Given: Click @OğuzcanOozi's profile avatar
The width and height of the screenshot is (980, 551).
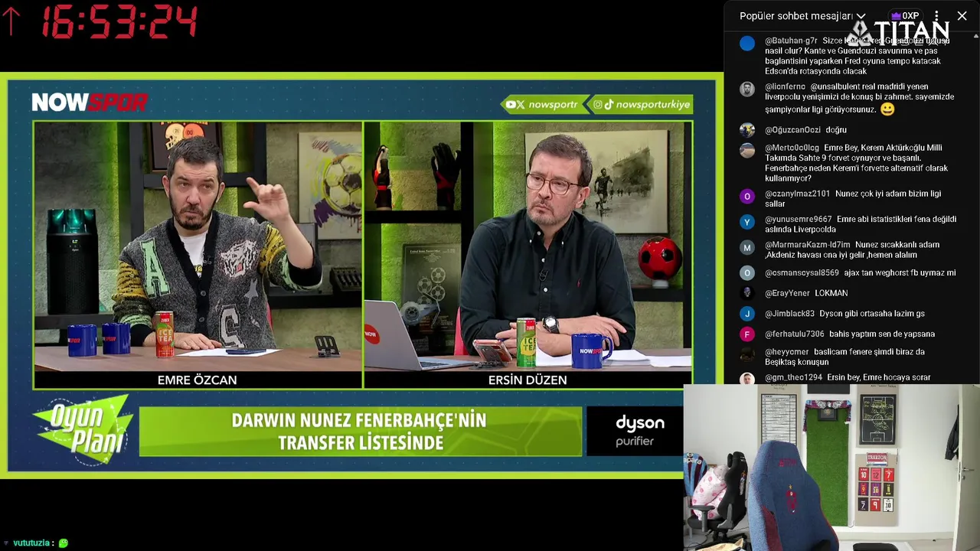Looking at the screenshot, I should (747, 130).
